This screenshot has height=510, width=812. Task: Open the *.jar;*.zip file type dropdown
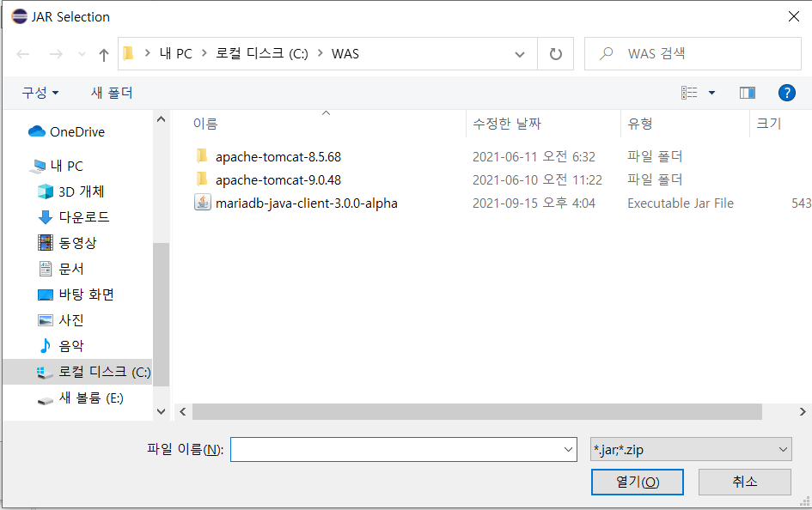[x=691, y=450]
